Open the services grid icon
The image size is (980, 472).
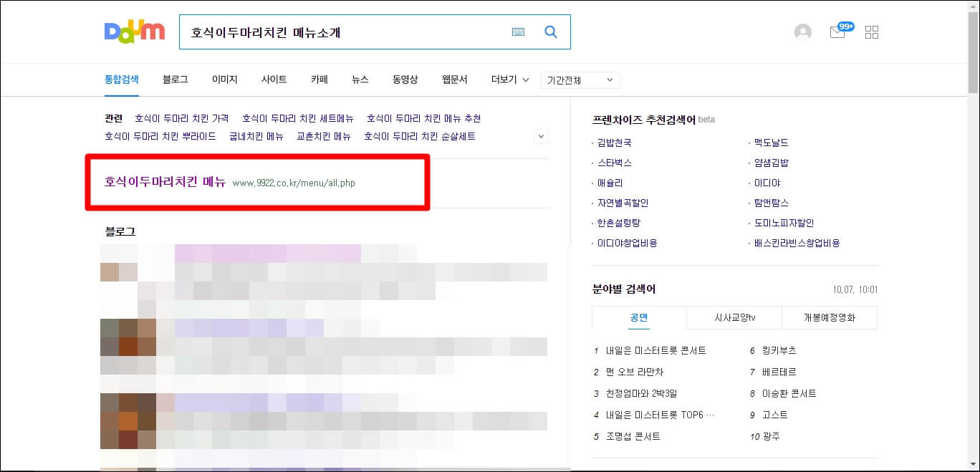click(872, 32)
